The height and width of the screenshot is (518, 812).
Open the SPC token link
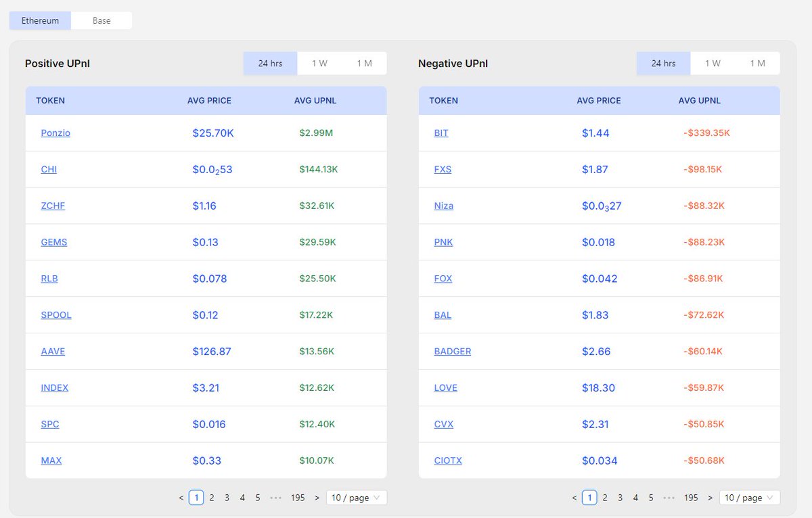pyautogui.click(x=50, y=425)
